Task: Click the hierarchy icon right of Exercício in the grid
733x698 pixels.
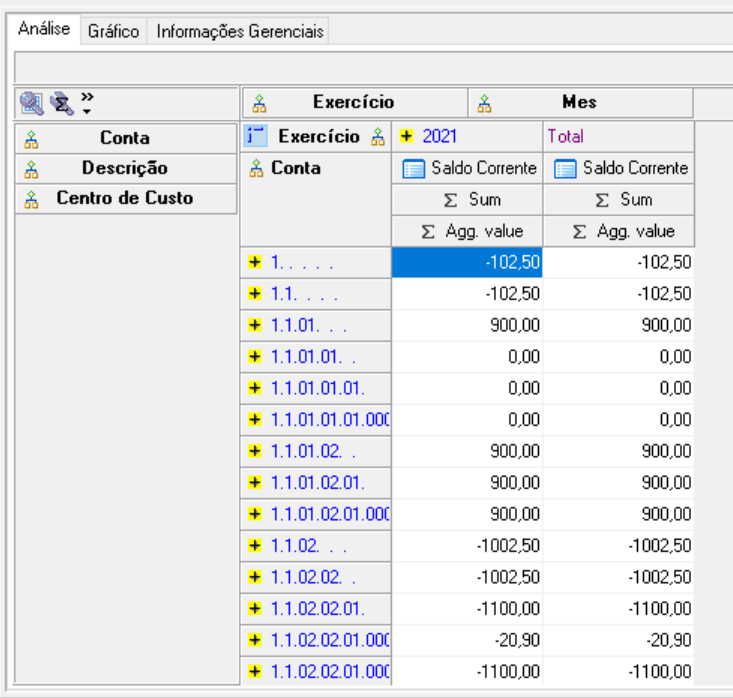Action: 378,137
